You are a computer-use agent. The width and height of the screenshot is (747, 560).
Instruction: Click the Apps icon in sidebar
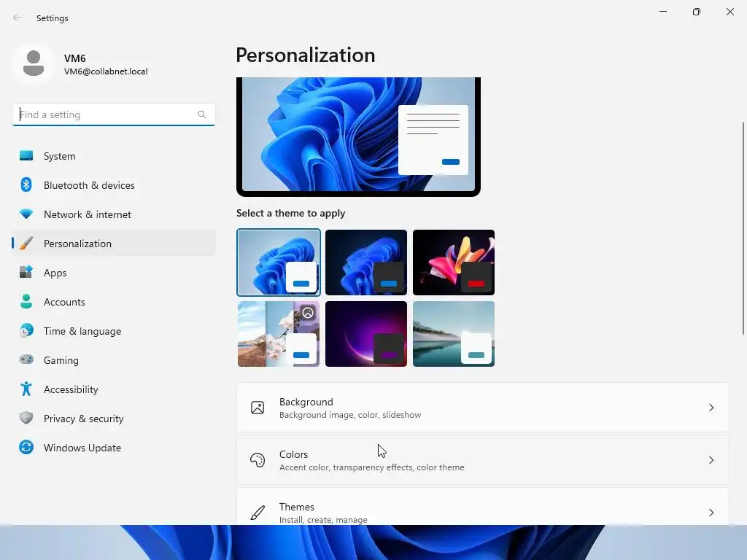point(26,273)
